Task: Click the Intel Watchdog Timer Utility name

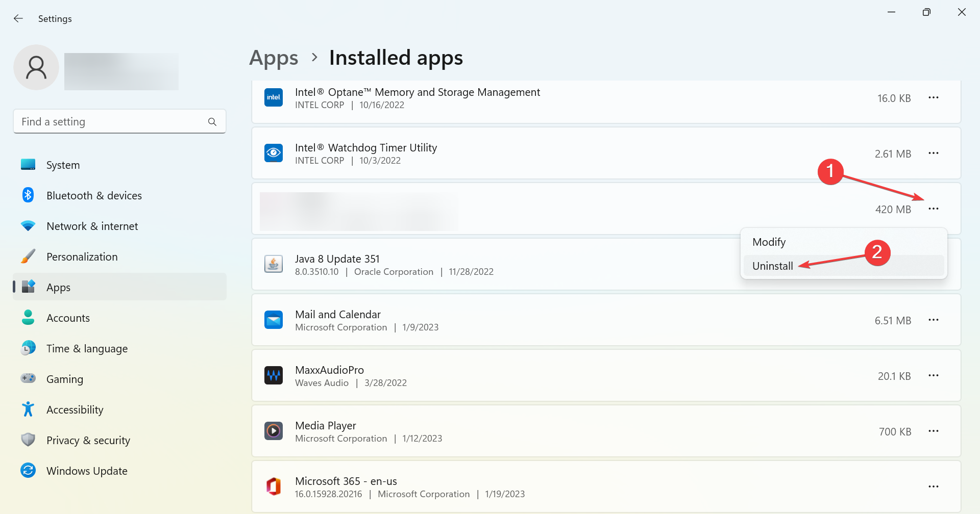Action: coord(366,148)
